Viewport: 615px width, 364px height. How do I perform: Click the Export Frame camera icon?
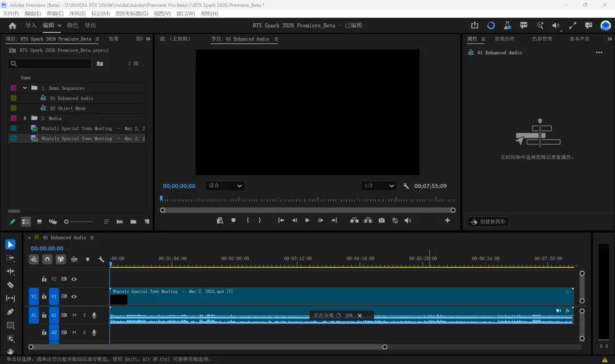point(382,221)
